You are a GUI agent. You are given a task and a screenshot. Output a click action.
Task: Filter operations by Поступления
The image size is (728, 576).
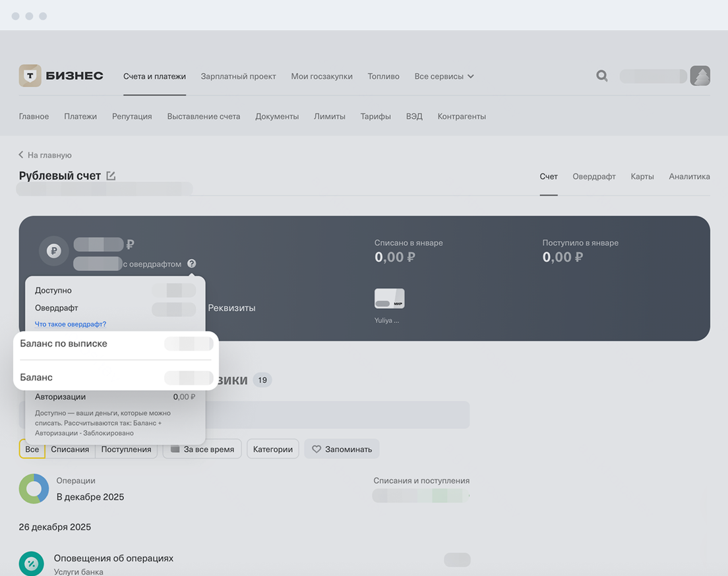pos(126,449)
